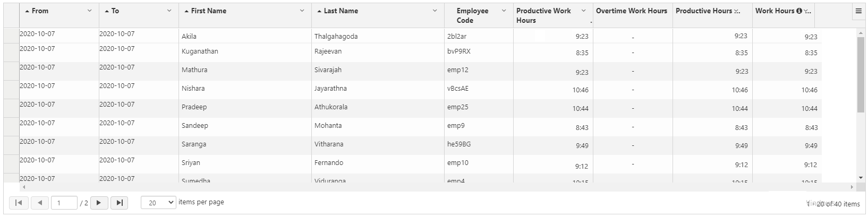Click the Work Hours info icon
Screen dimensions: 868x217
click(x=799, y=11)
